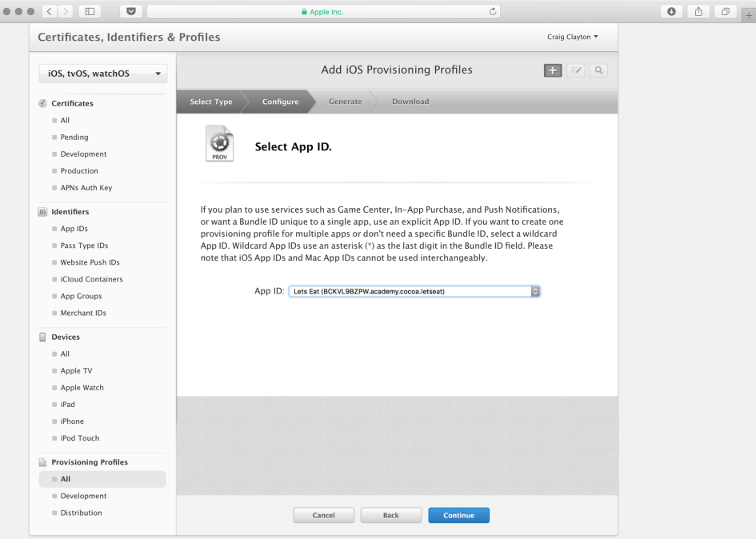Open Development under Provisioning Profiles
The width and height of the screenshot is (756, 539).
coord(83,496)
